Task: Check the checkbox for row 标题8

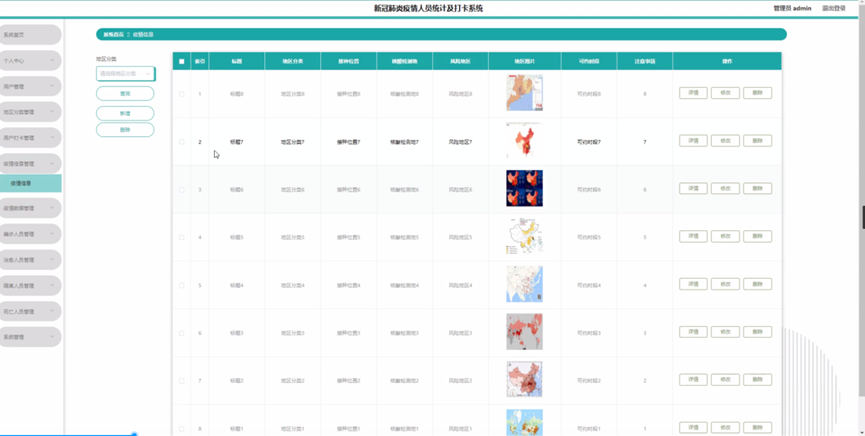Action: click(181, 94)
